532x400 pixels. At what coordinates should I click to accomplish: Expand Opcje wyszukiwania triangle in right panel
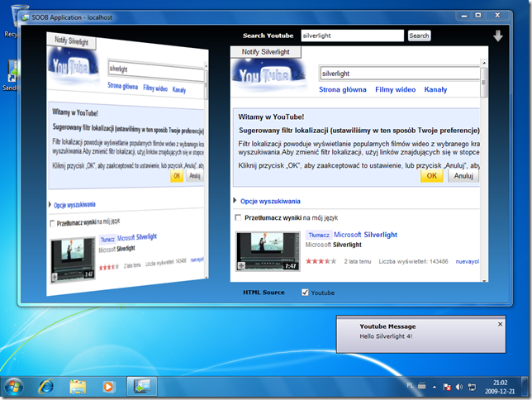tap(235, 200)
